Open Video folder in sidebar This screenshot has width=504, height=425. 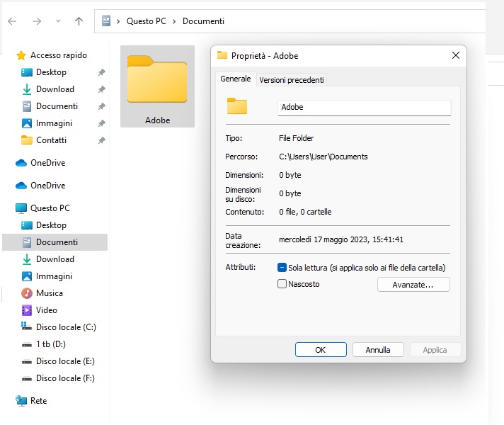point(47,310)
